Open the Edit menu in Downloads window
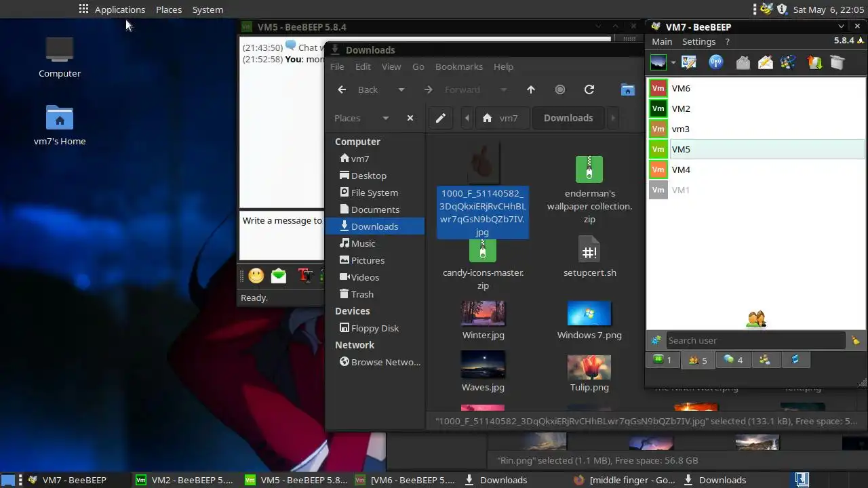 tap(363, 66)
